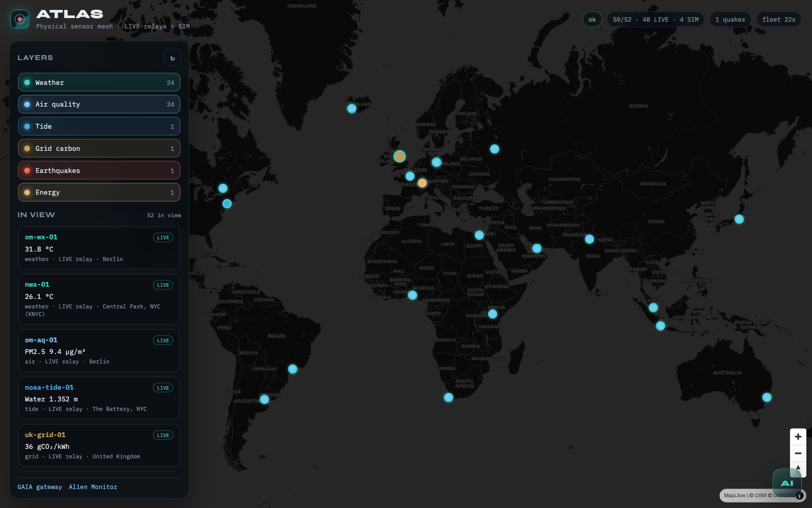Viewport: 812px width, 508px height.
Task: Open the Alien Monitor link
Action: [x=93, y=487]
